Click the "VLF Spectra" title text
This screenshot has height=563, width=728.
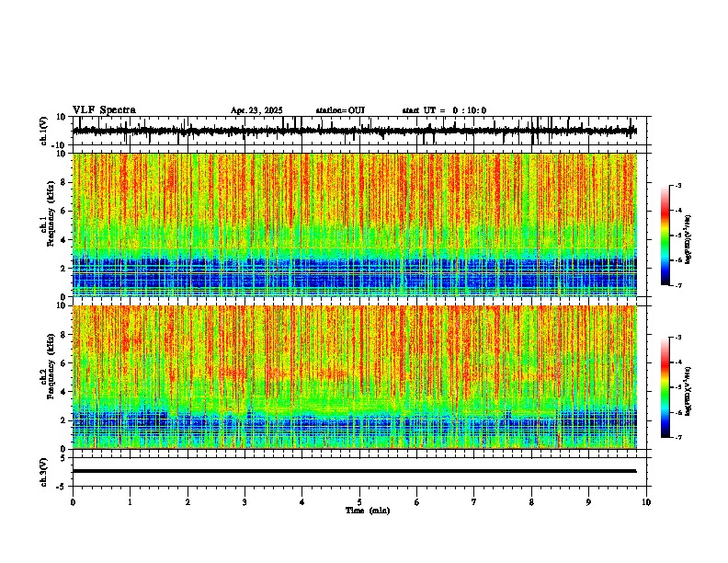(x=104, y=110)
